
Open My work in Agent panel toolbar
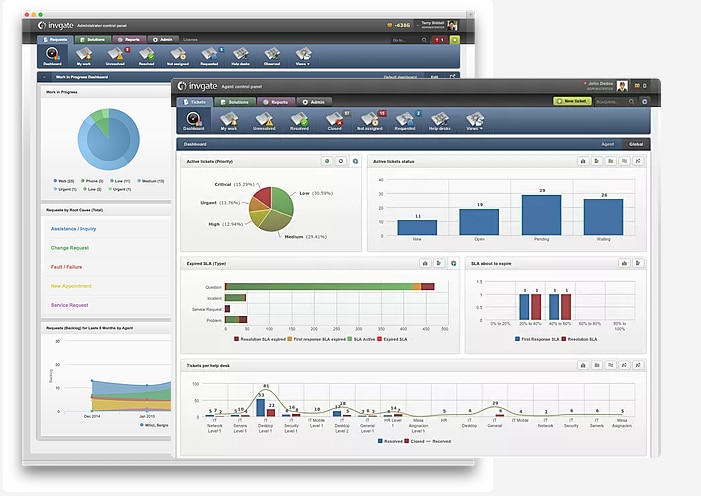tap(229, 121)
